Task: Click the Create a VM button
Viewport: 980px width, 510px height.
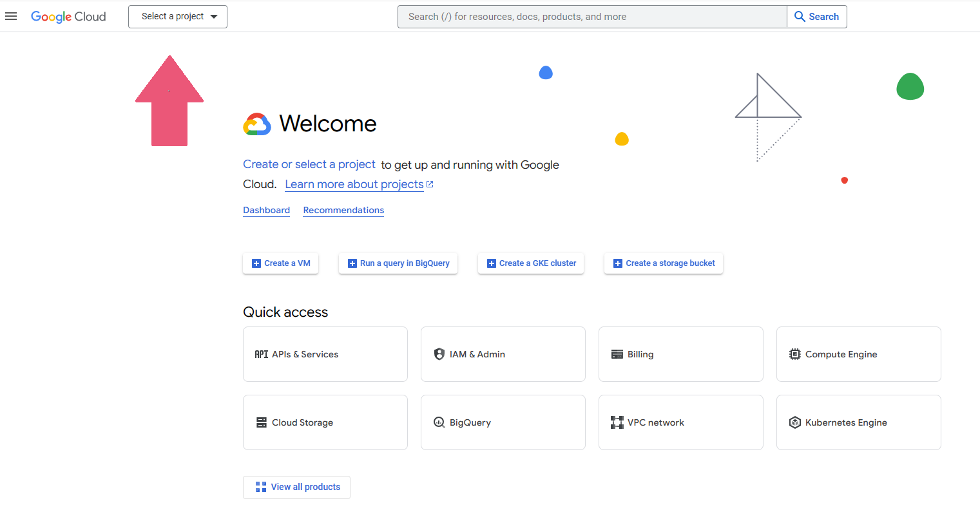Action: click(x=281, y=263)
